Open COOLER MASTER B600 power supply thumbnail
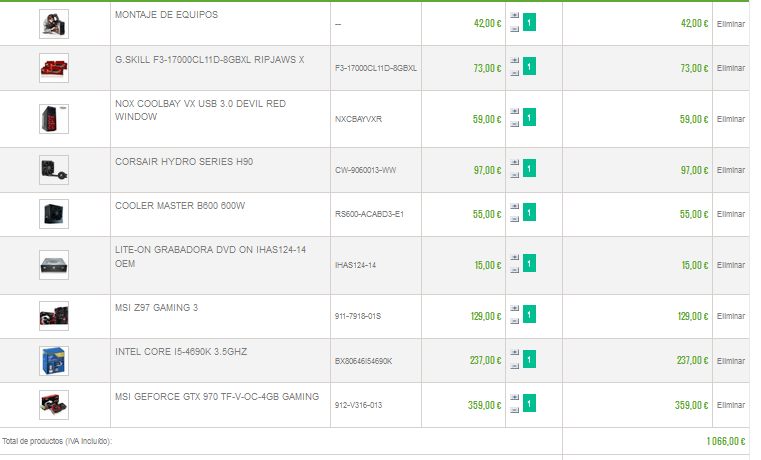The image size is (761, 460). tap(54, 214)
